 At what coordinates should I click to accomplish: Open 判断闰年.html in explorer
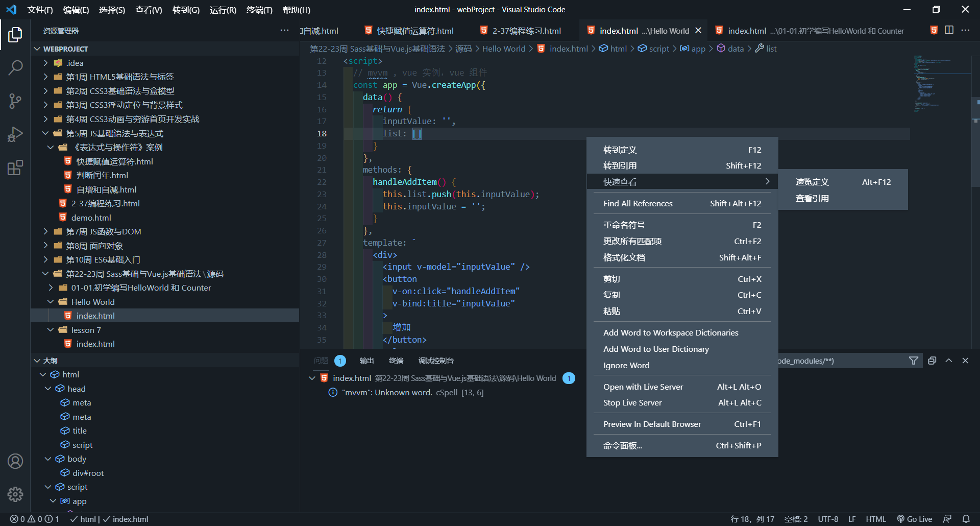(102, 175)
